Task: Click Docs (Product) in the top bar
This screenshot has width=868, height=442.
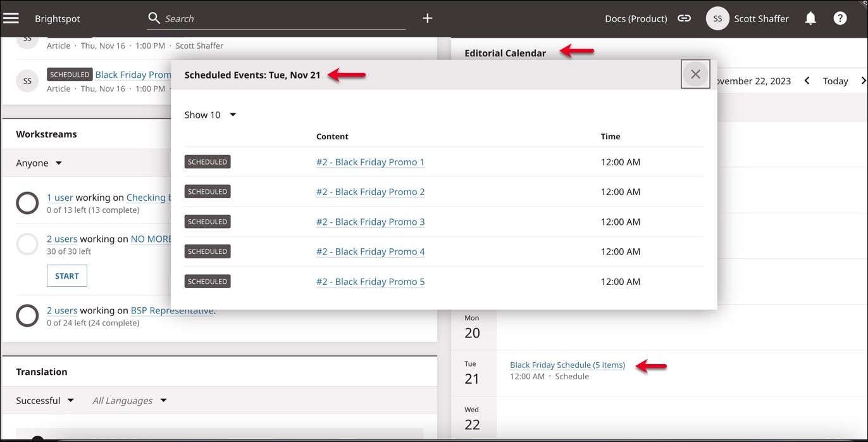Action: pyautogui.click(x=636, y=18)
